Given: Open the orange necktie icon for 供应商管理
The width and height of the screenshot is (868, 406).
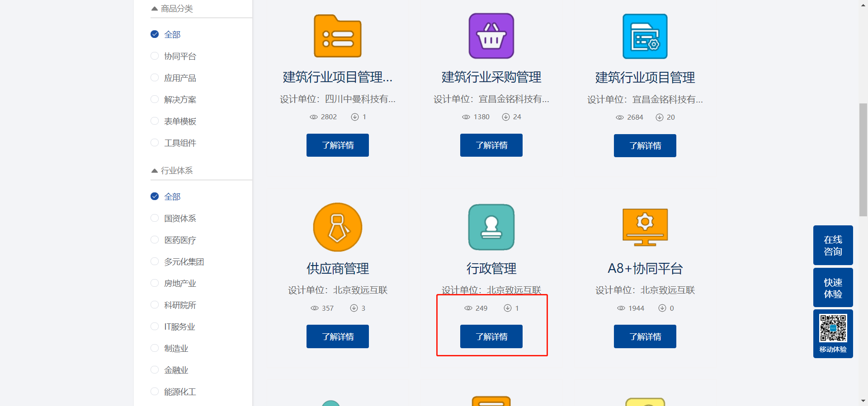Looking at the screenshot, I should coord(338,227).
